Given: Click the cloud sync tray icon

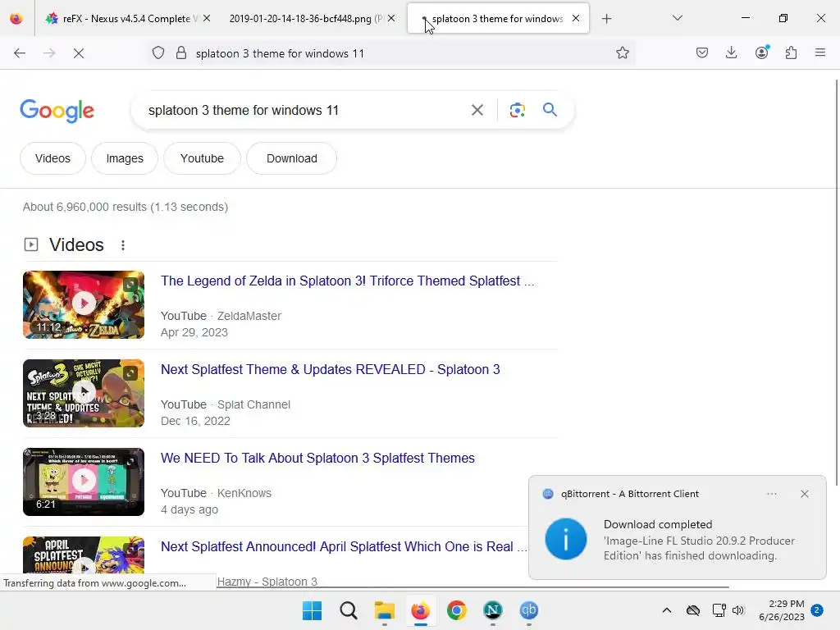Looking at the screenshot, I should click(692, 610).
